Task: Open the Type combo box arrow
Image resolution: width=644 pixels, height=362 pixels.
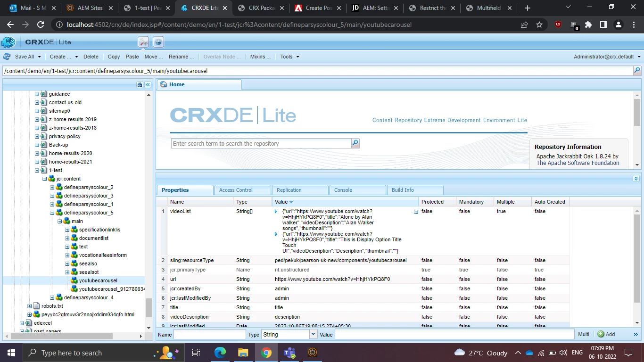Action: (313, 334)
